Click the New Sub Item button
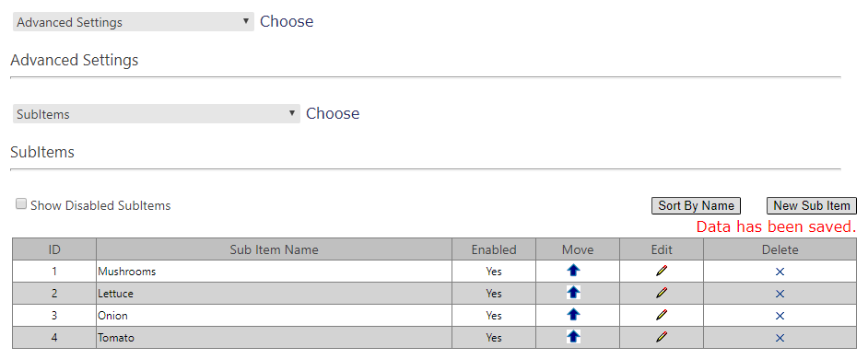Screen dimensions: 868x359 812,206
